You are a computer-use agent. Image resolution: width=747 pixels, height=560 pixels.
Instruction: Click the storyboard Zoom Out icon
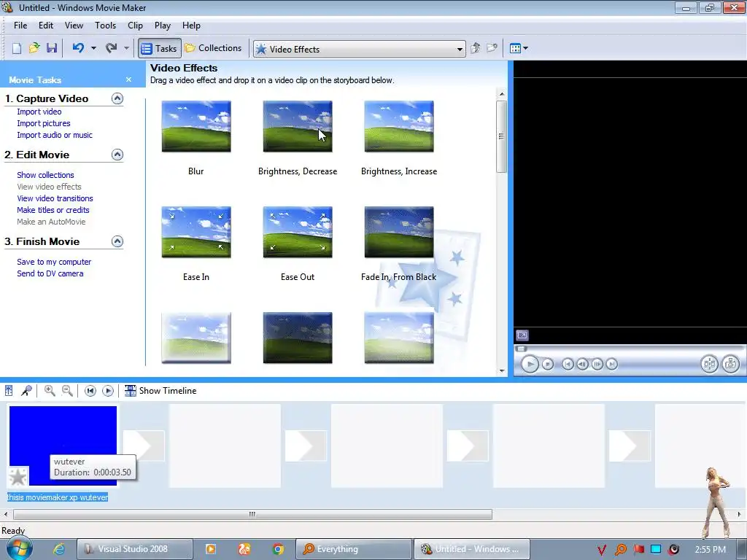pos(67,391)
